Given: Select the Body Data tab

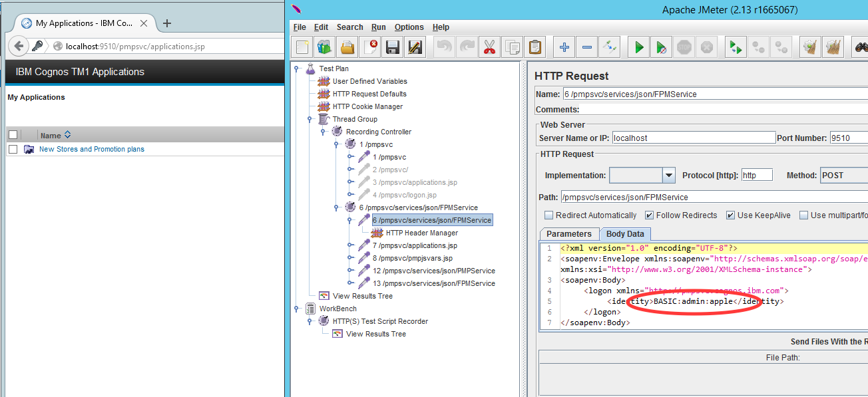Looking at the screenshot, I should (x=626, y=234).
